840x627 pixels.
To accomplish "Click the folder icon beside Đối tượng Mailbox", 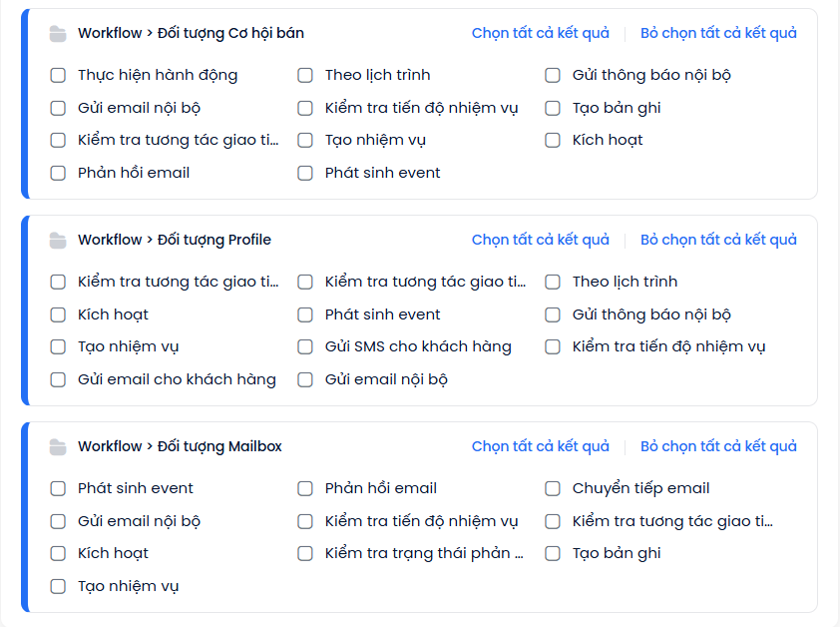I will pos(58,447).
